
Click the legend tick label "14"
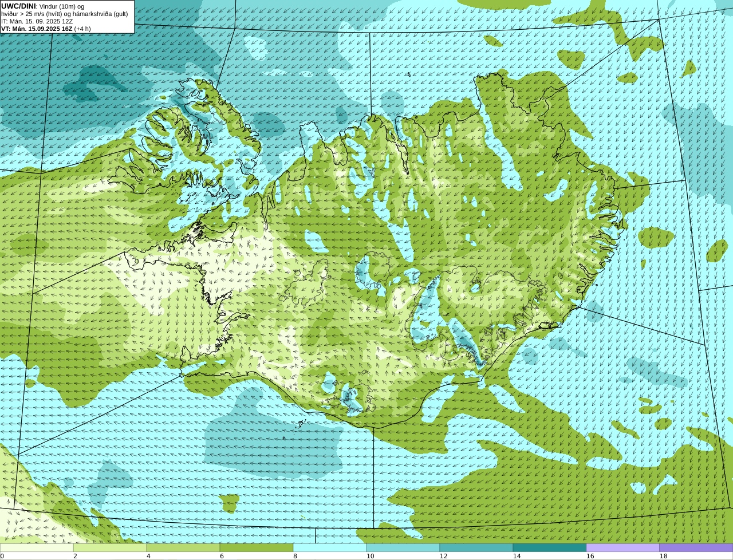pyautogui.click(x=517, y=556)
